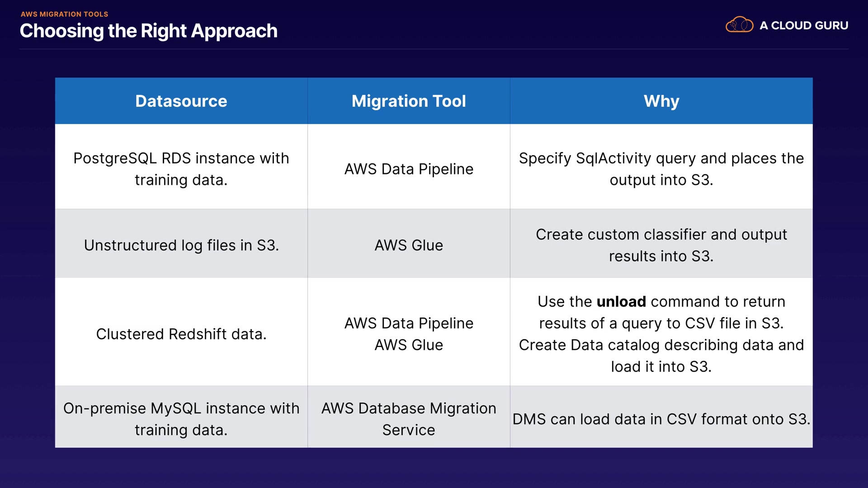Screen dimensions: 868x488
Task: Click Clustered Redshift data cell
Action: tap(181, 334)
